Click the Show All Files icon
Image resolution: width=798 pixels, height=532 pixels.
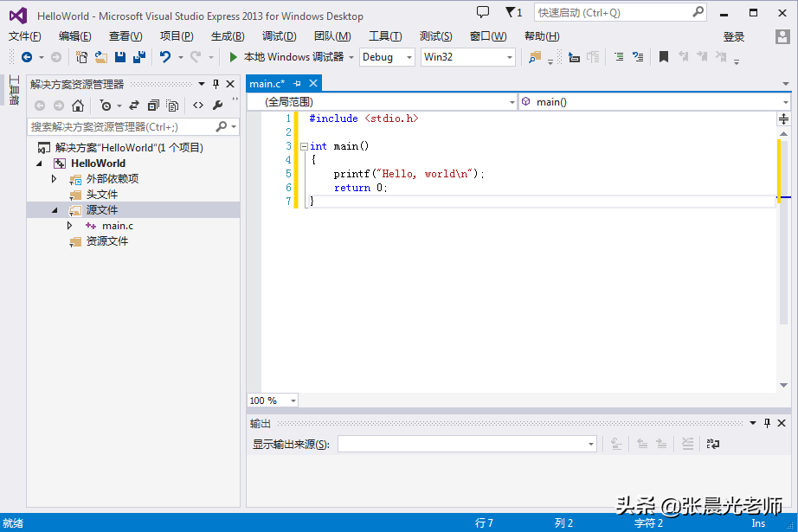point(172,106)
